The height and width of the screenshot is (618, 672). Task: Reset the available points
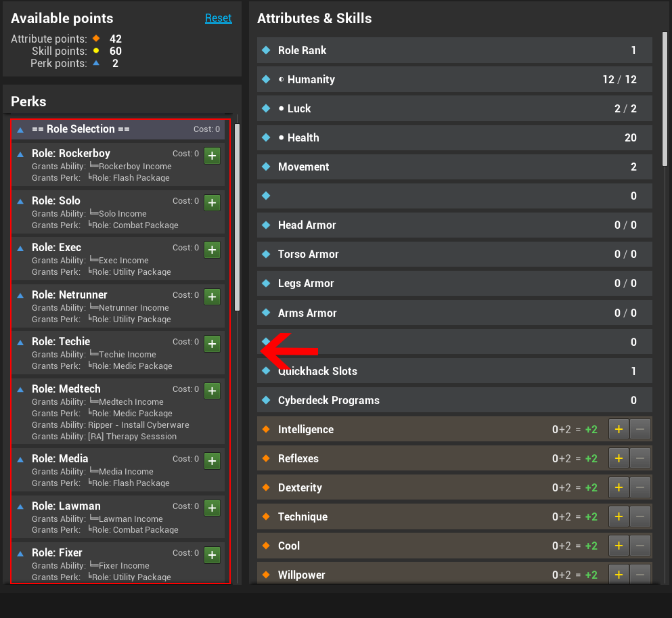(x=218, y=18)
